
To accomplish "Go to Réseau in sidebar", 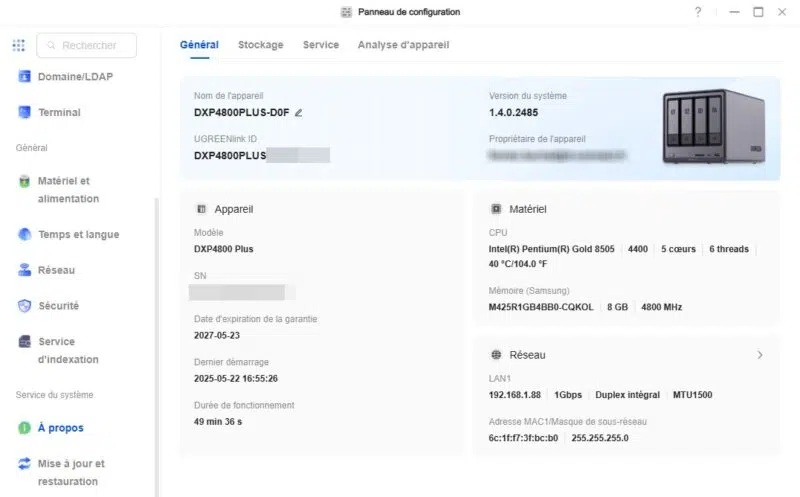I will 56,270.
